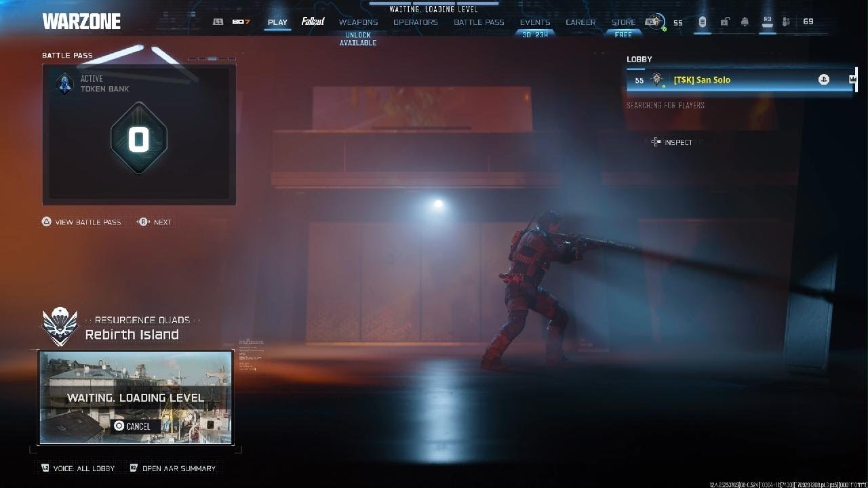868x488 pixels.
Task: Click the Active Token Bank icon
Action: pos(64,83)
